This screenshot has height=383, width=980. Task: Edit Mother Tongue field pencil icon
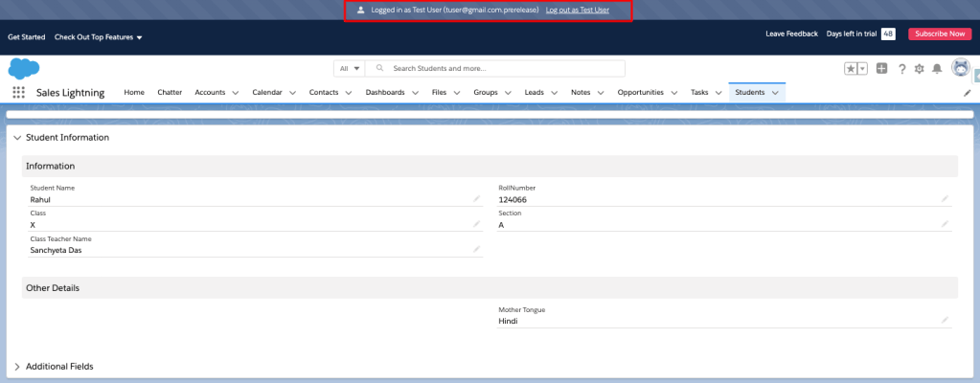click(945, 321)
